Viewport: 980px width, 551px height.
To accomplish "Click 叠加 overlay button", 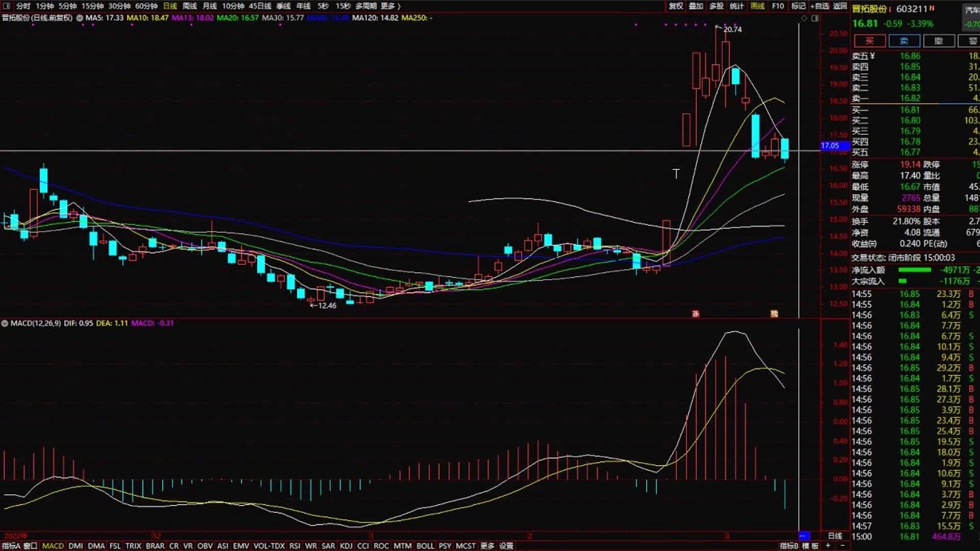I will tap(696, 6).
